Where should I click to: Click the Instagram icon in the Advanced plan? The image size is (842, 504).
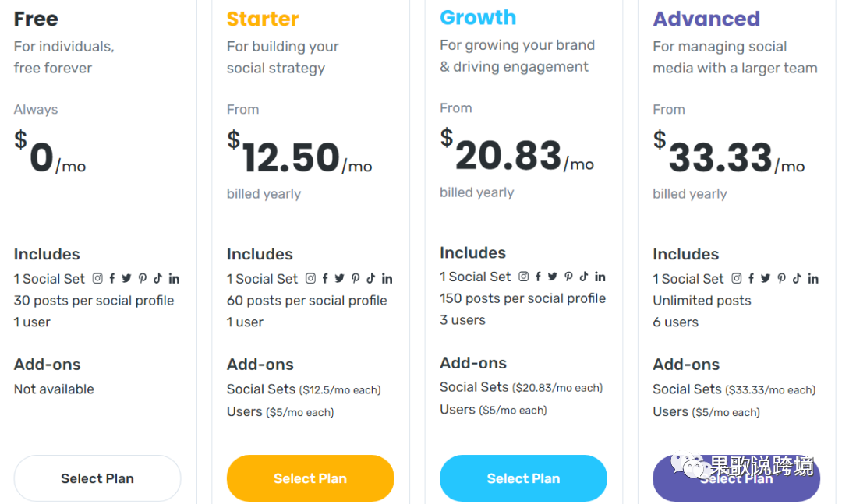click(x=737, y=279)
